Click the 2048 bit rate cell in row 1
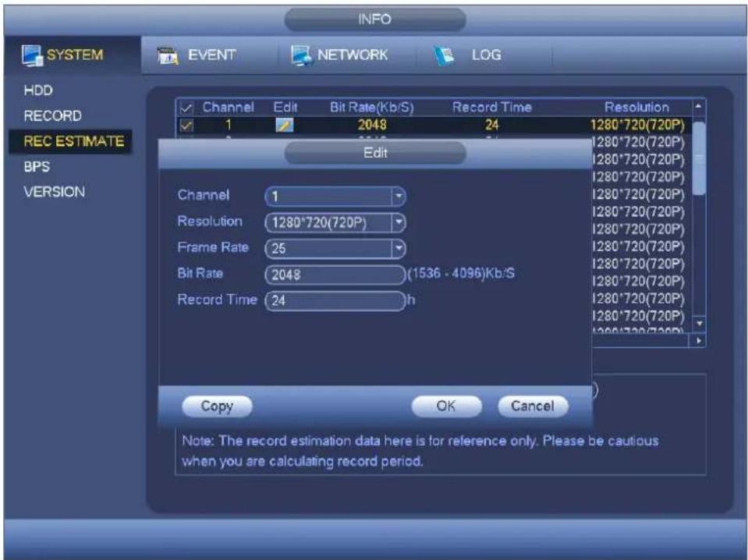 372,126
